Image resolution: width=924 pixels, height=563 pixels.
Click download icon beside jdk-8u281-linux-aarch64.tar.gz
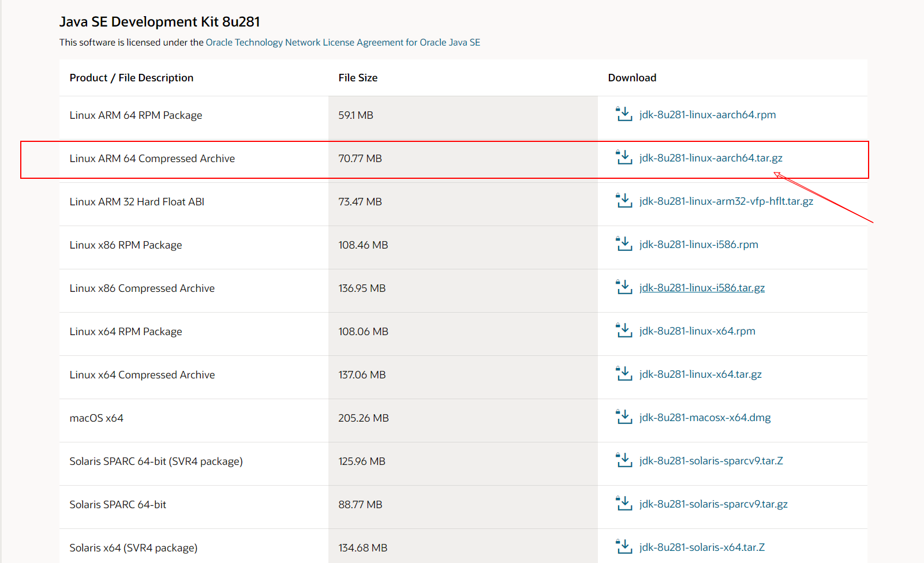tap(624, 157)
